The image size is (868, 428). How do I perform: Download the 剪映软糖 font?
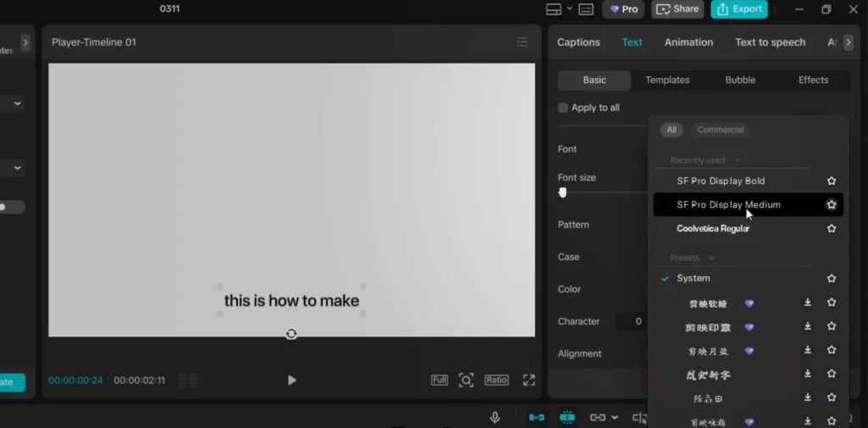pyautogui.click(x=808, y=303)
